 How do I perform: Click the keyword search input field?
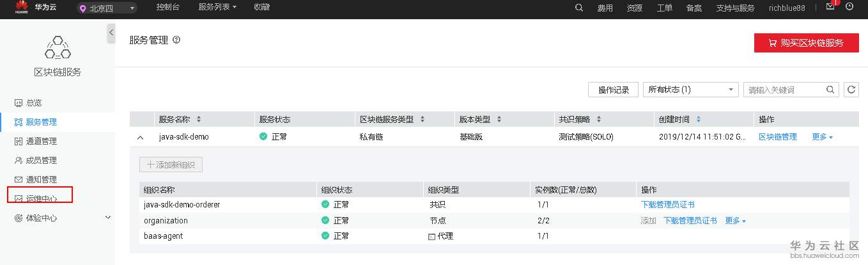click(784, 90)
